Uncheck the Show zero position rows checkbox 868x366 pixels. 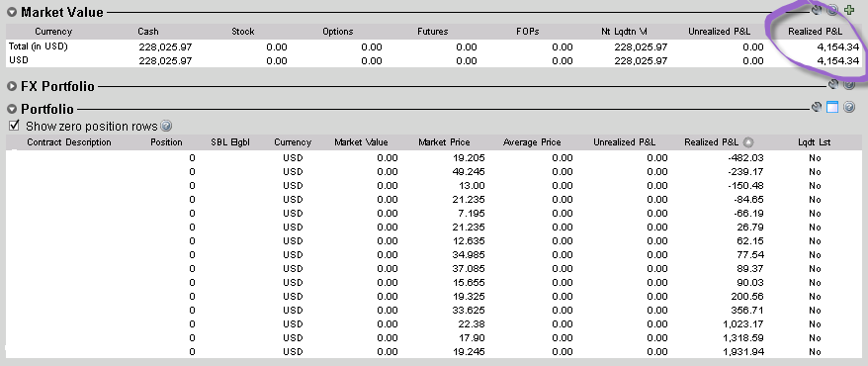(x=15, y=126)
